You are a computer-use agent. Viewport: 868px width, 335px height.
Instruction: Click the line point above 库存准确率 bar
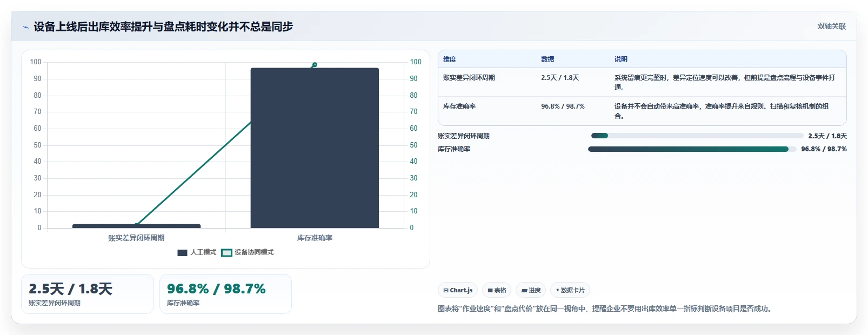[315, 65]
